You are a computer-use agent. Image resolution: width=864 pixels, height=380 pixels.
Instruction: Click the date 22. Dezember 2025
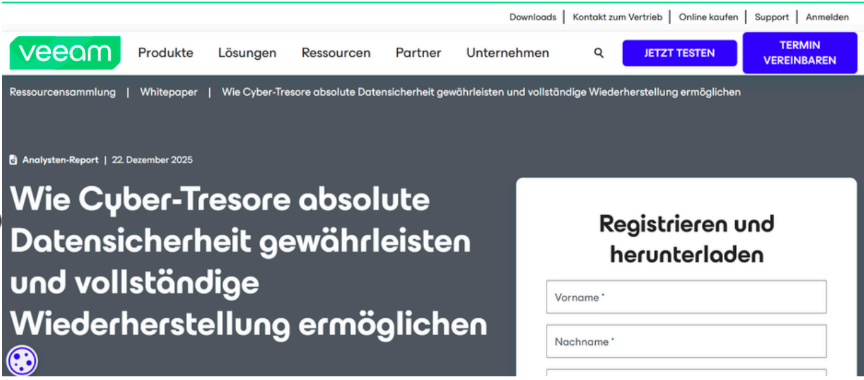tap(152, 160)
